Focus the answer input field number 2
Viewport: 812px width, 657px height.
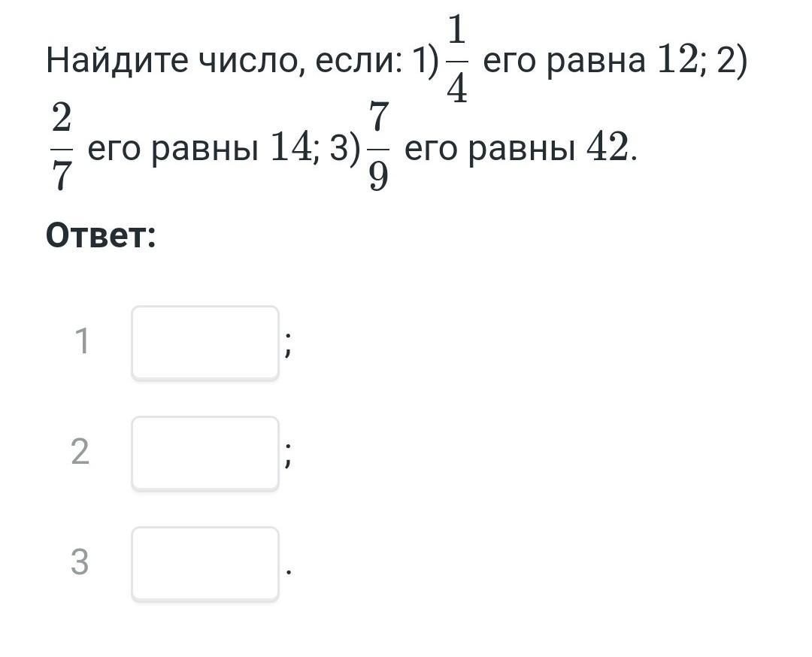click(x=205, y=453)
